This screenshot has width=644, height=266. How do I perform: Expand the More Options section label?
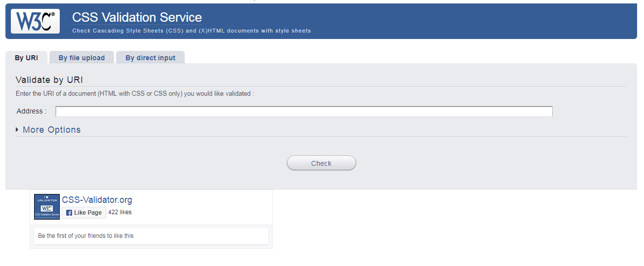tap(51, 130)
